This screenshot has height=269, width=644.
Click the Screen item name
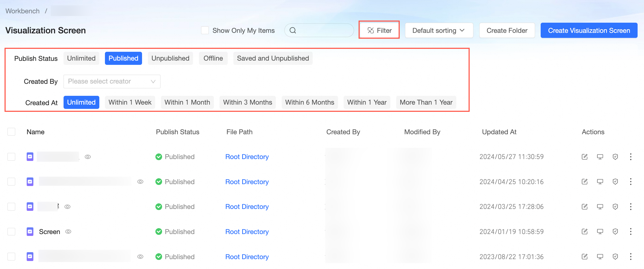click(50, 232)
